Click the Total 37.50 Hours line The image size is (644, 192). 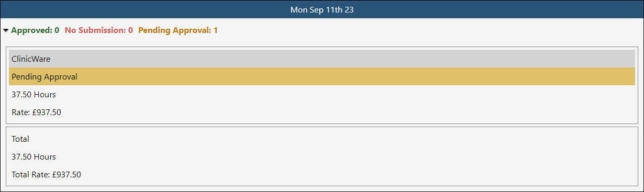click(34, 157)
